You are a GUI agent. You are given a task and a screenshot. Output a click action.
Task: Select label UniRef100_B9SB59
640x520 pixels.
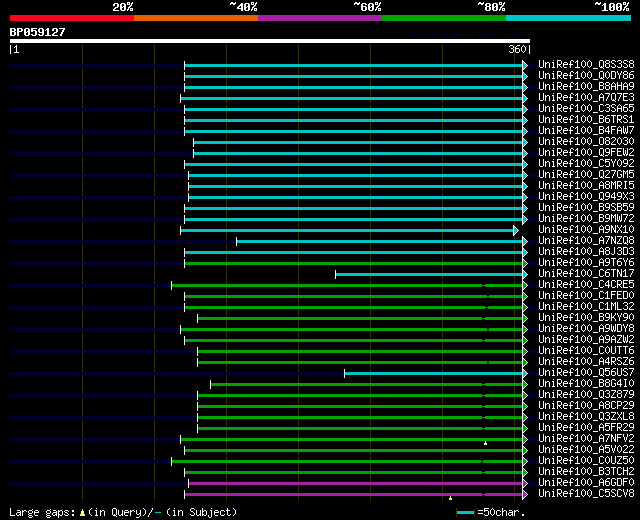click(x=586, y=207)
